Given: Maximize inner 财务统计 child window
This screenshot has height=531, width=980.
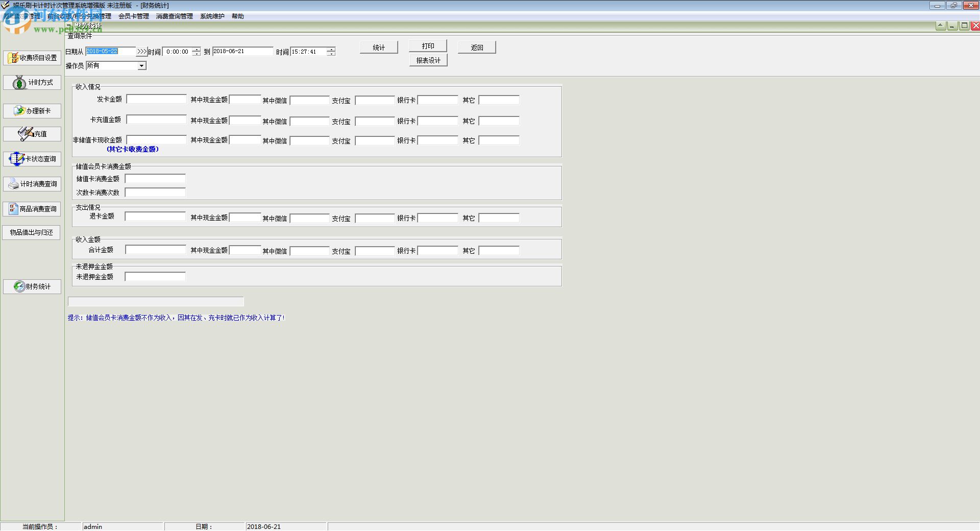Looking at the screenshot, I should pyautogui.click(x=964, y=26).
